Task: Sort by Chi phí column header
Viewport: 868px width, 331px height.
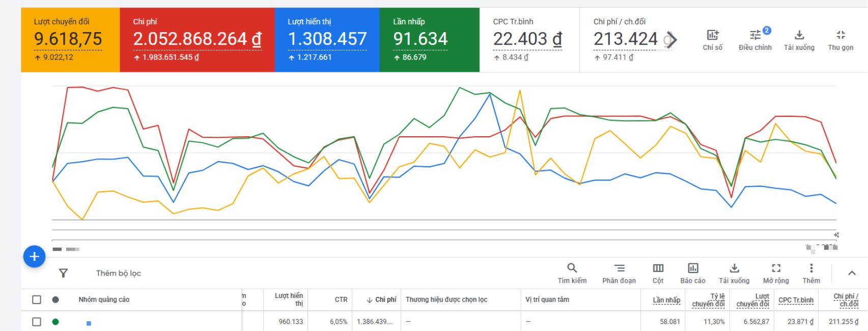Action: pyautogui.click(x=381, y=299)
